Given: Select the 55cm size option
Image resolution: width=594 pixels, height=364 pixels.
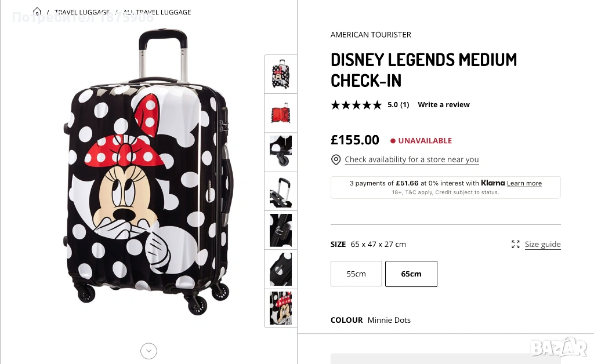Looking at the screenshot, I should point(356,274).
